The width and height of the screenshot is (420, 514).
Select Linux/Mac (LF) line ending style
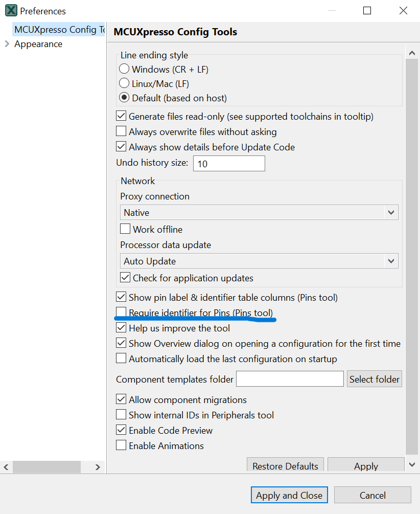click(124, 83)
